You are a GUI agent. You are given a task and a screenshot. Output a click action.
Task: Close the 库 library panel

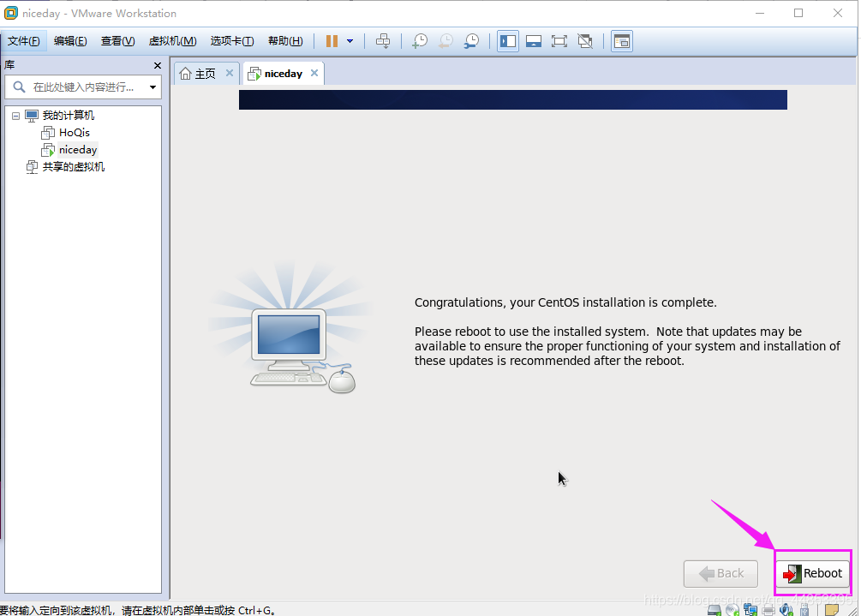[x=158, y=65]
